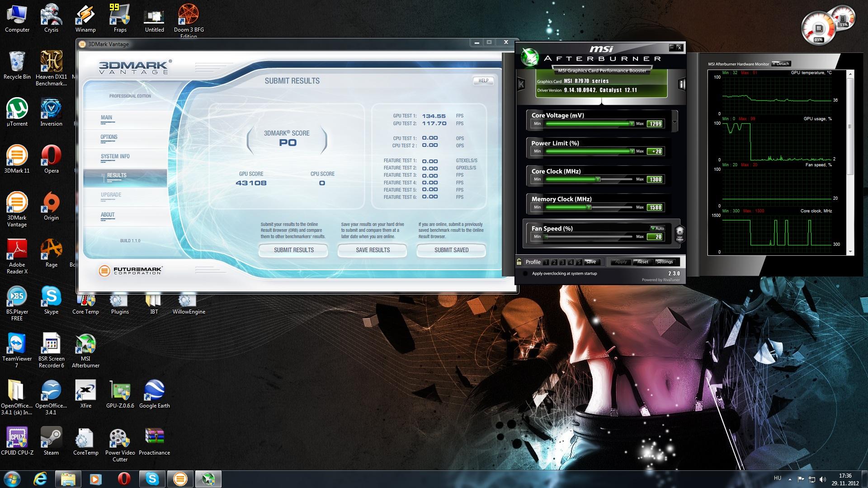Open the Origin desktop shortcut

pyautogui.click(x=51, y=206)
